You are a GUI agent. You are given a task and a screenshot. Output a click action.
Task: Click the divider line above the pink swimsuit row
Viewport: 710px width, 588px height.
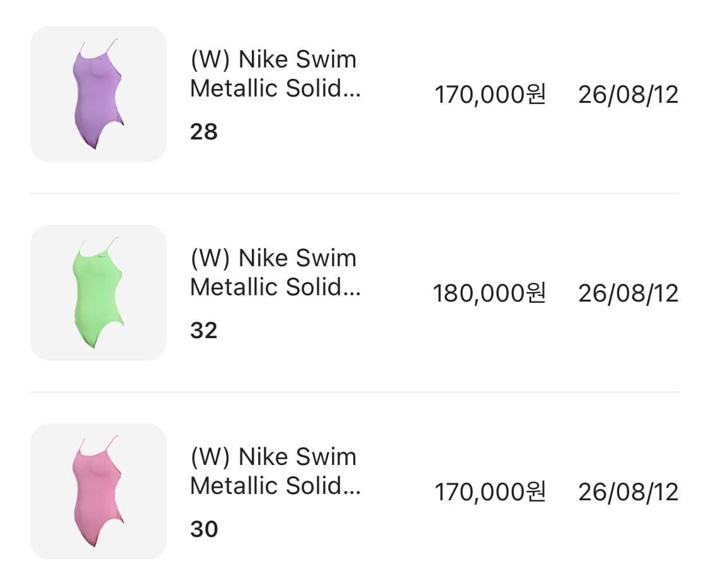click(355, 392)
